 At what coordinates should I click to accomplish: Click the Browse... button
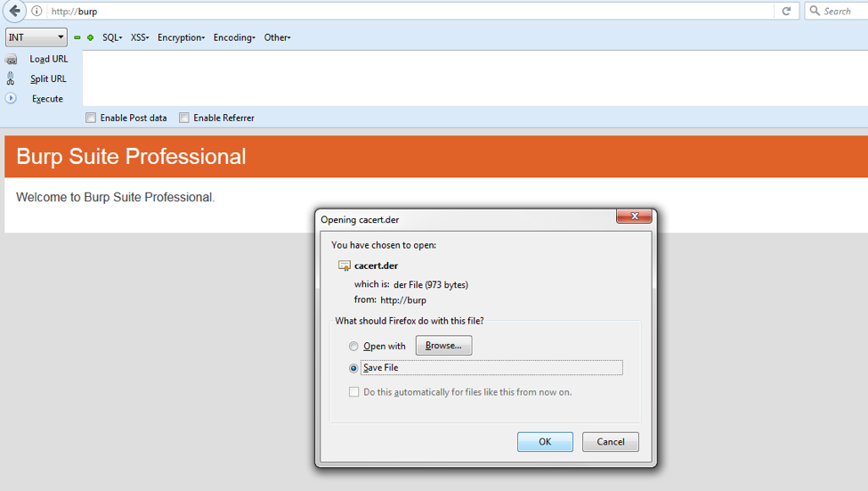tap(444, 345)
